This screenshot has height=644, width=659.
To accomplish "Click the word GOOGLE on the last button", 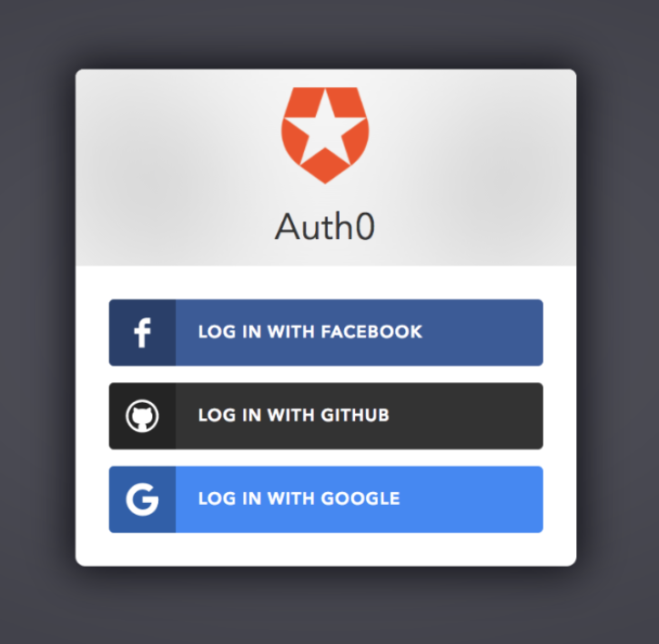I will click(360, 498).
